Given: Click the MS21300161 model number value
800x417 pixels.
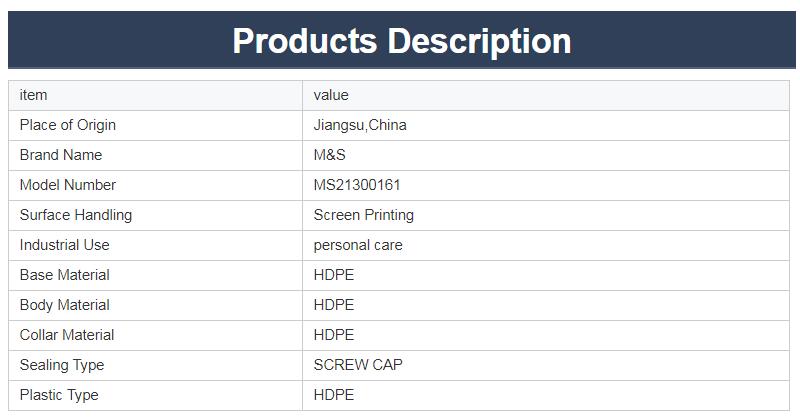Looking at the screenshot, I should tap(357, 185).
